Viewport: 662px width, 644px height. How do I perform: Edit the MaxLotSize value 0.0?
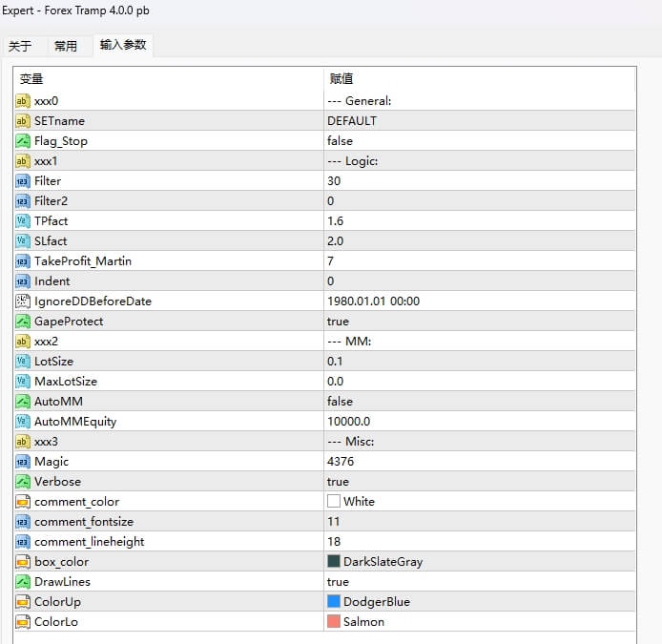(x=479, y=382)
